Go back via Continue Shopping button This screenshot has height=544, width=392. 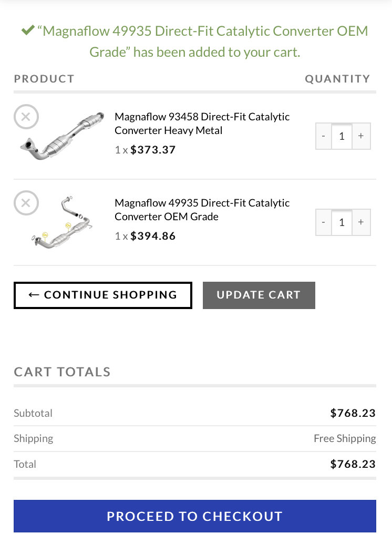click(103, 295)
